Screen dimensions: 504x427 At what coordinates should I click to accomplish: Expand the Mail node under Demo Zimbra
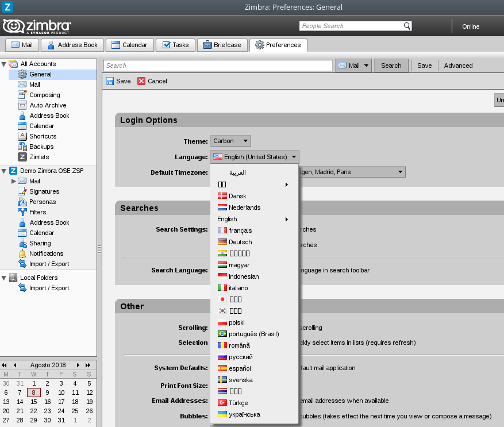[x=13, y=181]
